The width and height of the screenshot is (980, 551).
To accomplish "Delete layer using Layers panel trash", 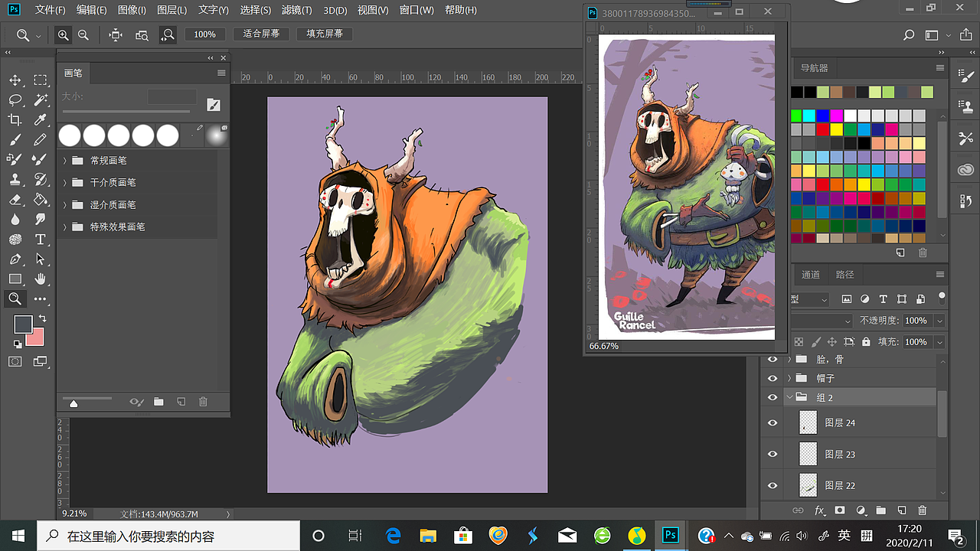I will click(x=922, y=510).
